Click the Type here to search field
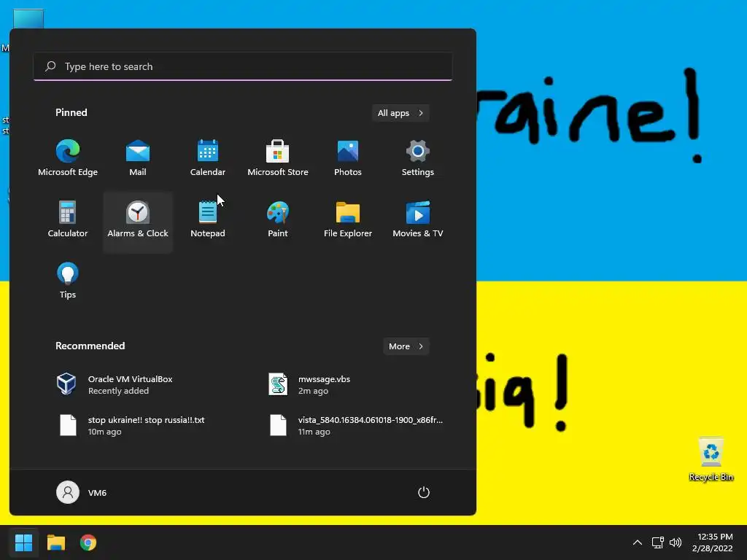Viewport: 747px width, 560px height. [x=242, y=66]
